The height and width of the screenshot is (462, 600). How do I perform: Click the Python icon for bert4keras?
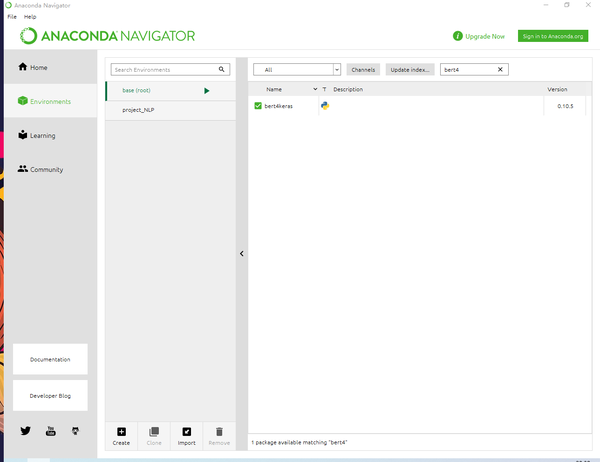[x=325, y=106]
